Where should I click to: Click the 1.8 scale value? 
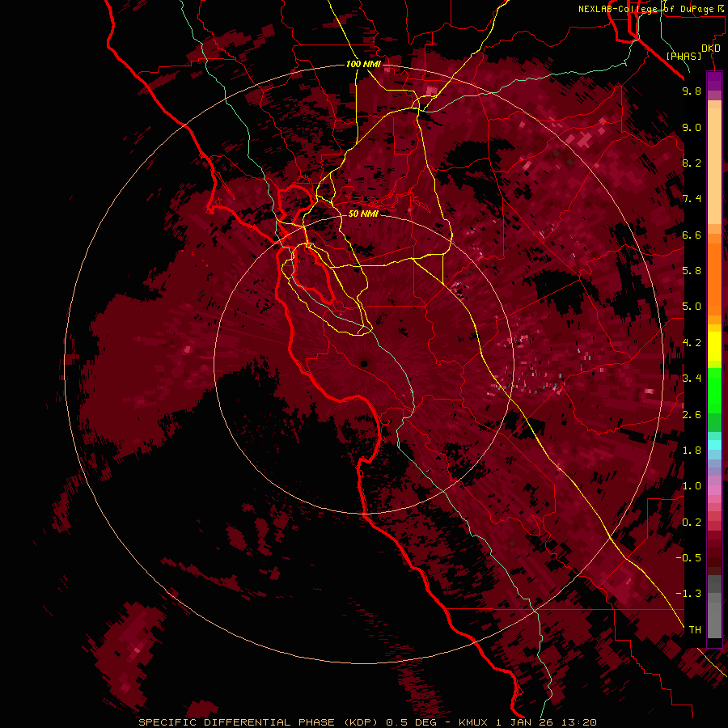692,450
